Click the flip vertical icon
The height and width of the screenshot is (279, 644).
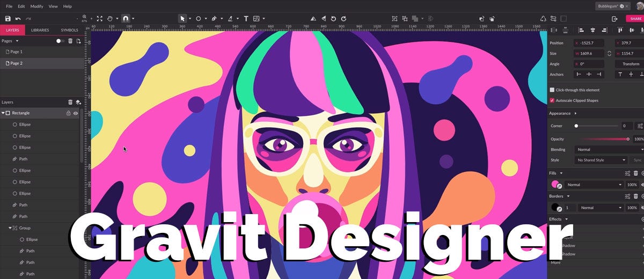(x=324, y=18)
